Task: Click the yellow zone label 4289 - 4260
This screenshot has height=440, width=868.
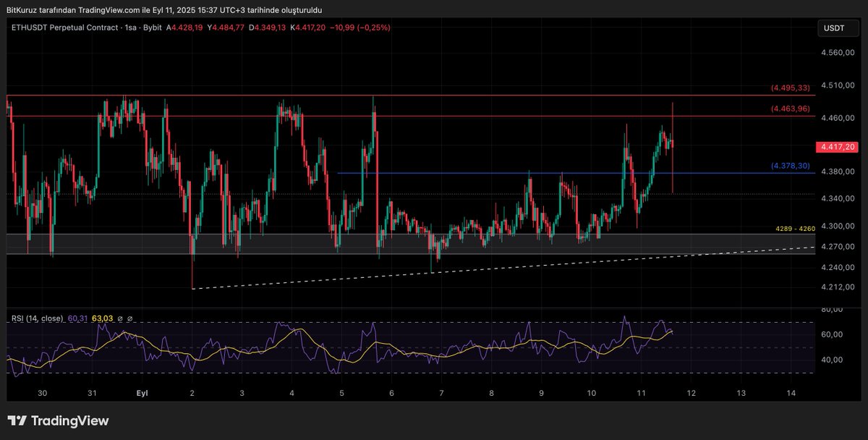Action: tap(795, 229)
